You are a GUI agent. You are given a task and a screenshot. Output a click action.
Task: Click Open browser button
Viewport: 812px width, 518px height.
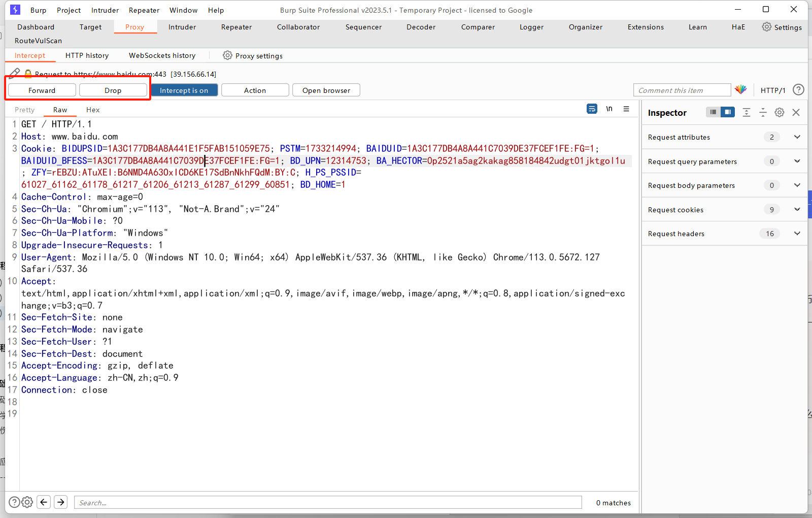pos(326,90)
